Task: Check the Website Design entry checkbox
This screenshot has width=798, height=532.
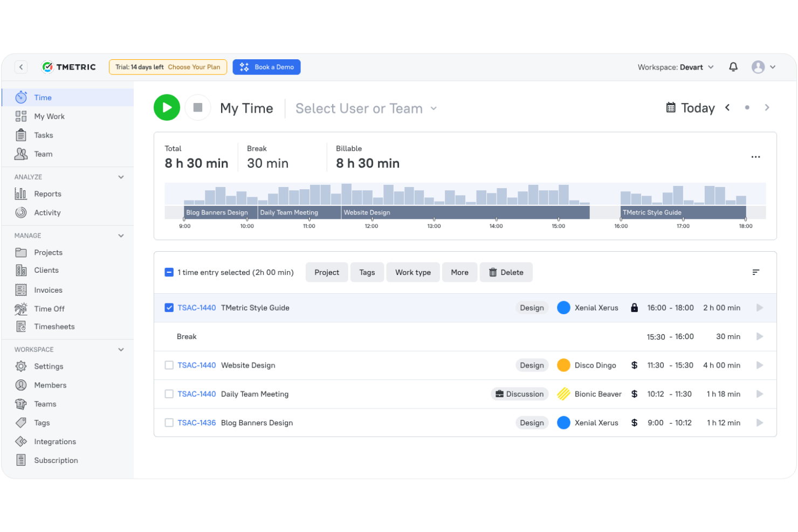Action: click(169, 365)
